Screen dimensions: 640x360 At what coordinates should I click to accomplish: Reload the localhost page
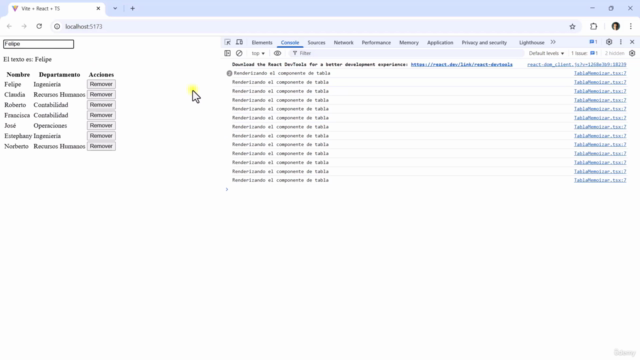39,27
